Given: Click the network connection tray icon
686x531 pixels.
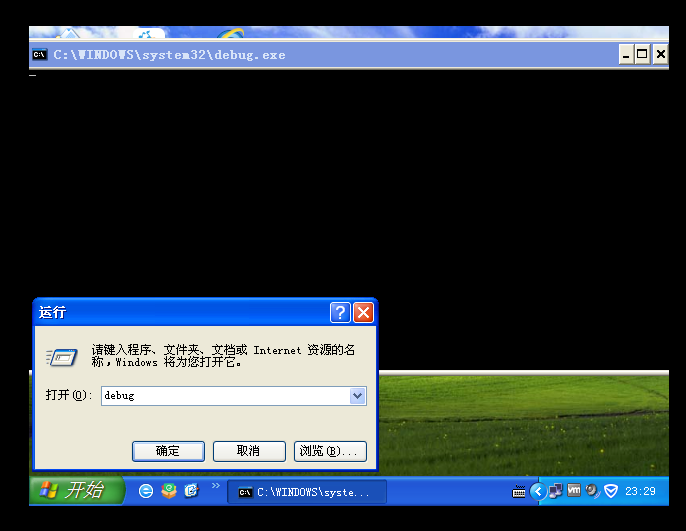Looking at the screenshot, I should tap(556, 491).
